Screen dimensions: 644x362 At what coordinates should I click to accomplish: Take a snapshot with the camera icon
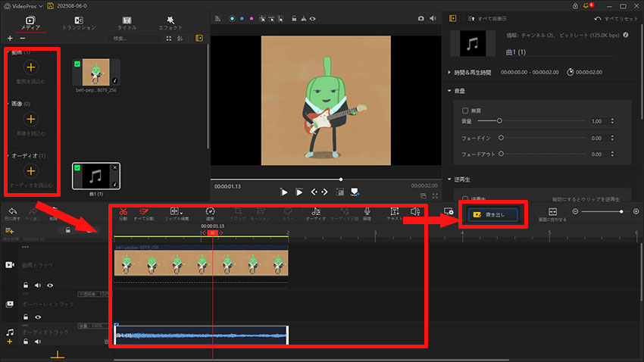421,18
